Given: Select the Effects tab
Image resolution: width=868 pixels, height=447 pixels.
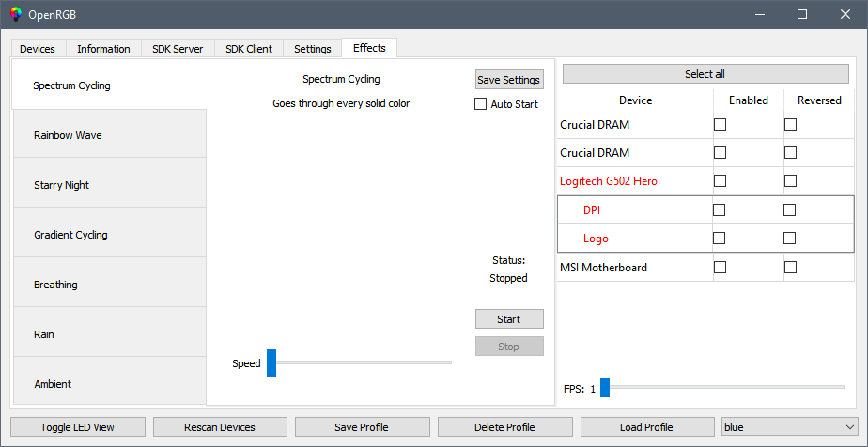Looking at the screenshot, I should click(369, 48).
